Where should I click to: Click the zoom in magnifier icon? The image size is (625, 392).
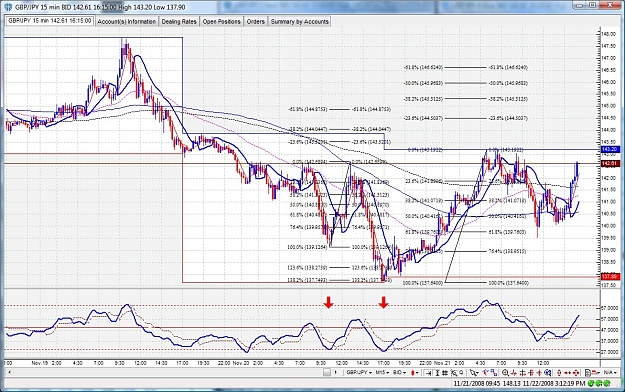tap(505, 373)
